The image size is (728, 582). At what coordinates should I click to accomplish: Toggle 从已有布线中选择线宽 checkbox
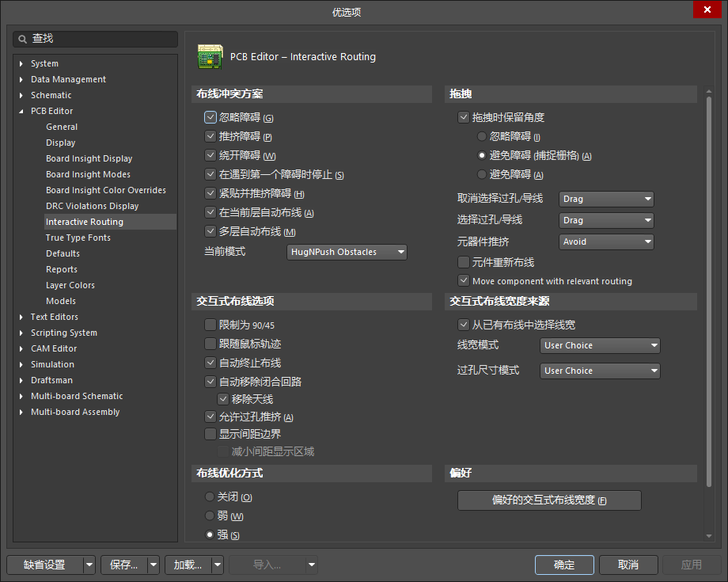464,324
